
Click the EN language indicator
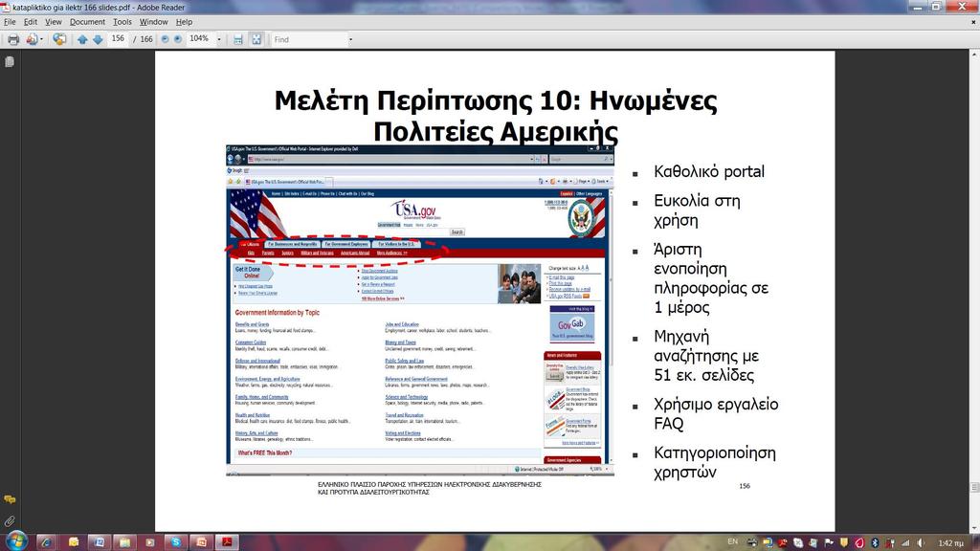pyautogui.click(x=732, y=541)
